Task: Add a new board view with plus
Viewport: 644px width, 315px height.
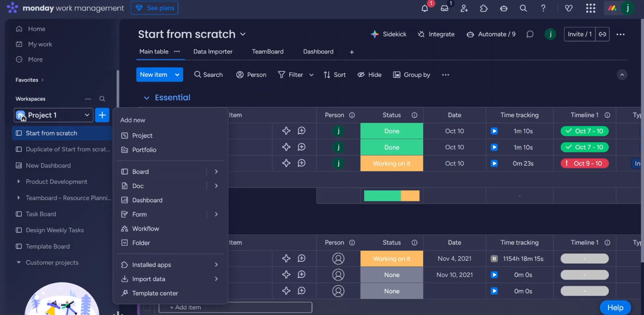Action: coord(352,52)
